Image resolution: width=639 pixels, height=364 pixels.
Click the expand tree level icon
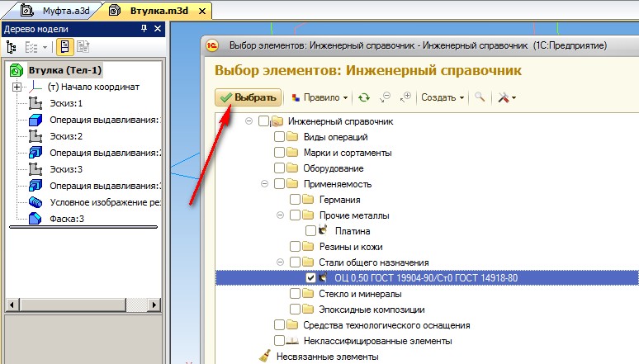pyautogui.click(x=405, y=97)
